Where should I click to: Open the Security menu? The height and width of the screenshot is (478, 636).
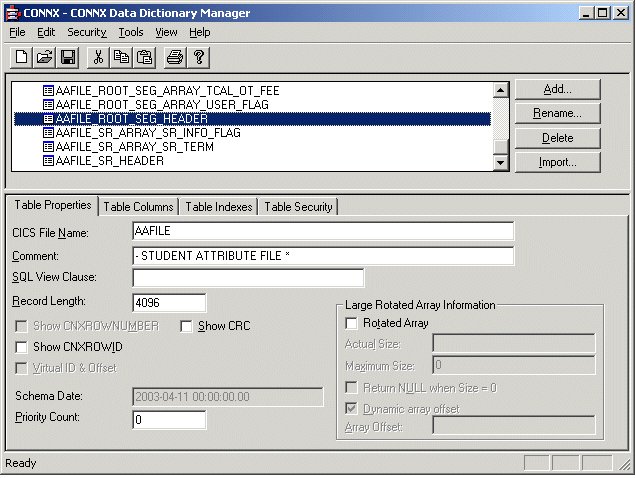pos(86,32)
